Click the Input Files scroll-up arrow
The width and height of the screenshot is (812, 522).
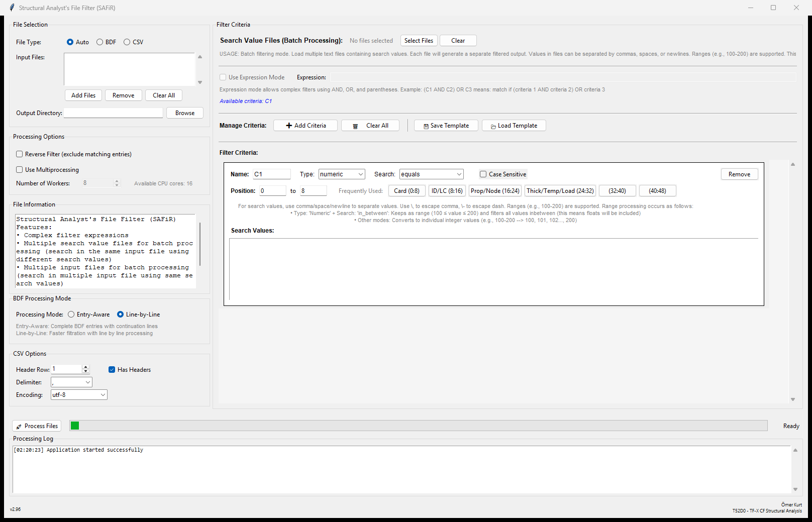point(200,57)
